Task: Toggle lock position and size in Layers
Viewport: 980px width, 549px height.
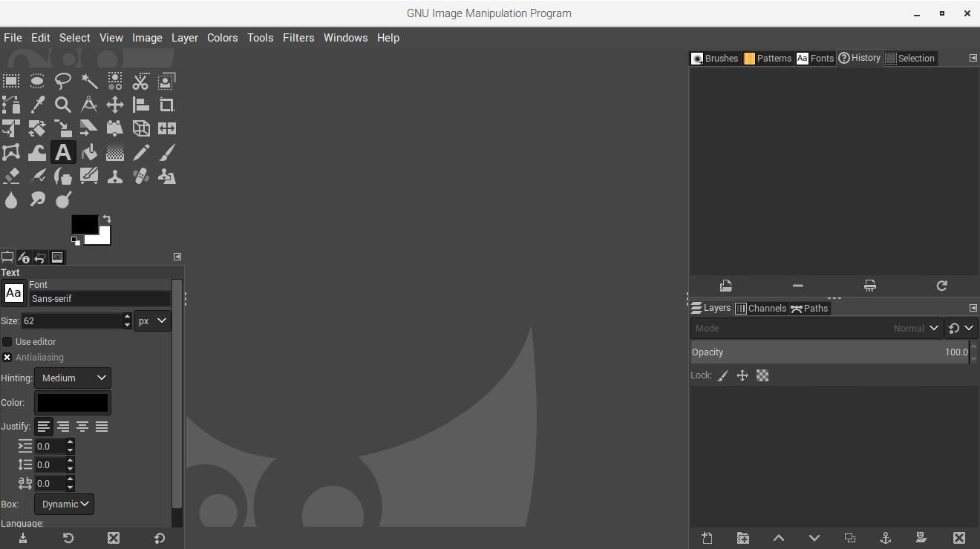Action: click(x=742, y=375)
